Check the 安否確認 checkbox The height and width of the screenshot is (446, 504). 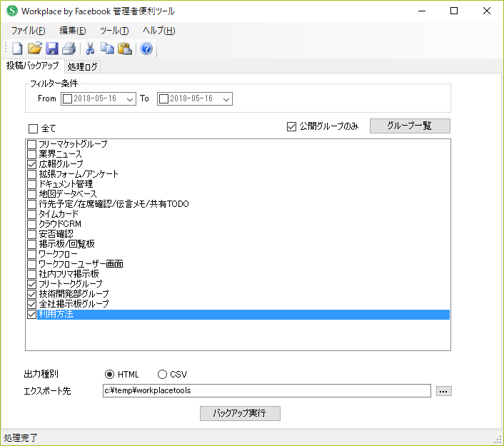(31, 234)
